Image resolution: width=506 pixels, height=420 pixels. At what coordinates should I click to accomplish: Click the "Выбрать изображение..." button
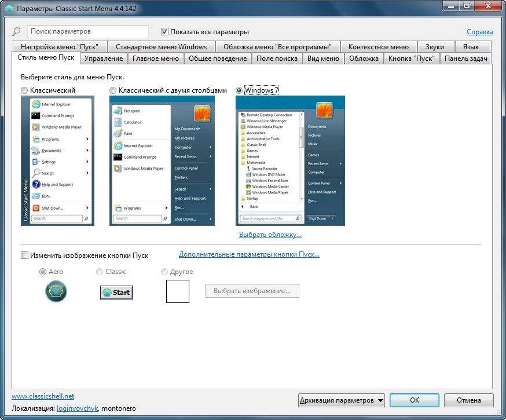pos(252,291)
